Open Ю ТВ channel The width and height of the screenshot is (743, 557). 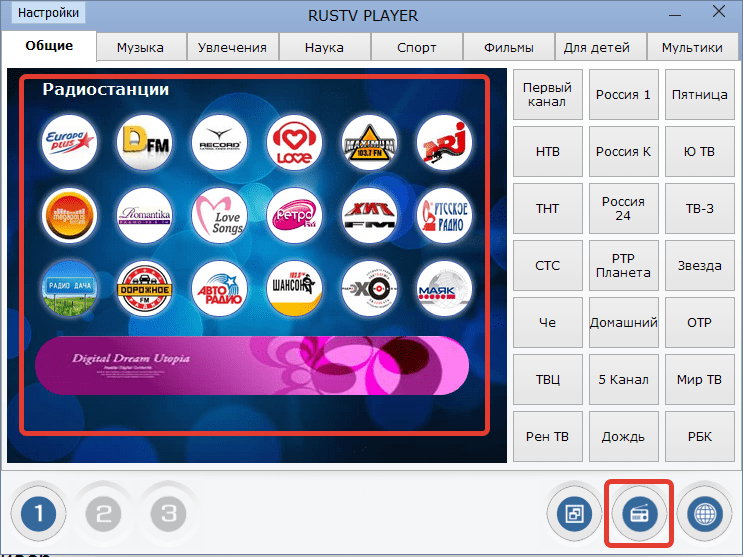700,151
